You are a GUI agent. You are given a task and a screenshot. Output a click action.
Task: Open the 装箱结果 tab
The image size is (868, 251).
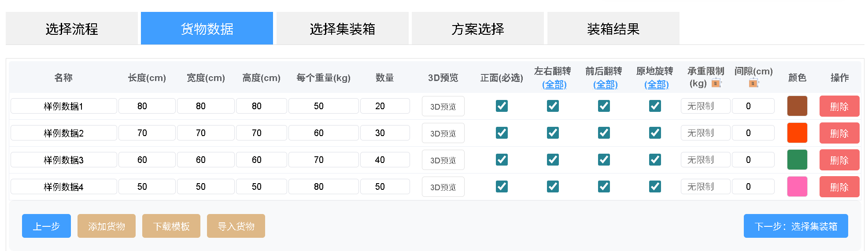[613, 28]
